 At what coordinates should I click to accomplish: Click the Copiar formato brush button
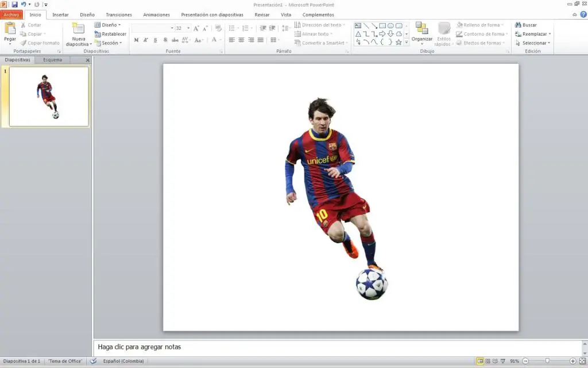[40, 43]
